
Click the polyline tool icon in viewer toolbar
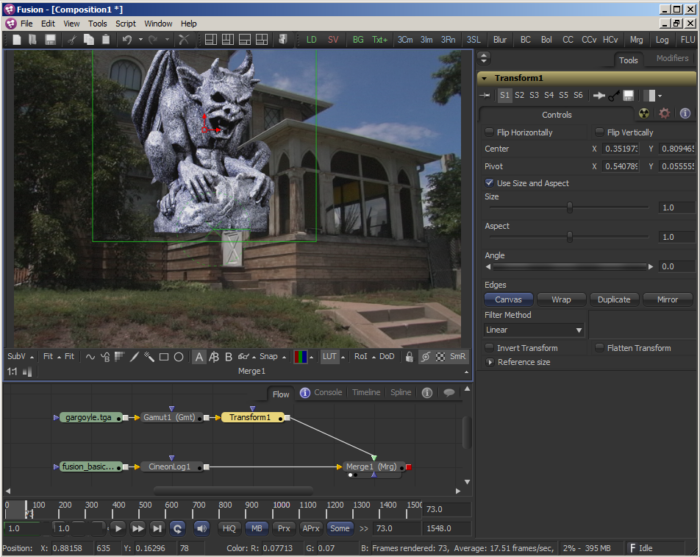pyautogui.click(x=90, y=357)
